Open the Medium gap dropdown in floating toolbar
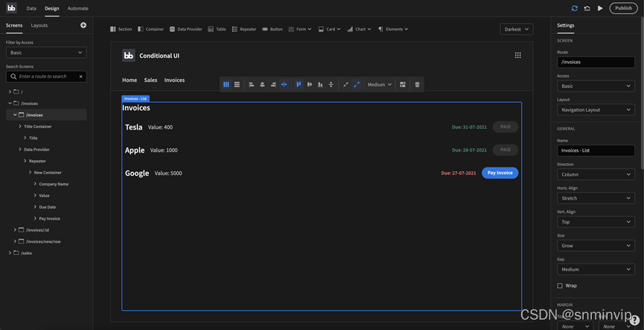The image size is (644, 330). 380,85
